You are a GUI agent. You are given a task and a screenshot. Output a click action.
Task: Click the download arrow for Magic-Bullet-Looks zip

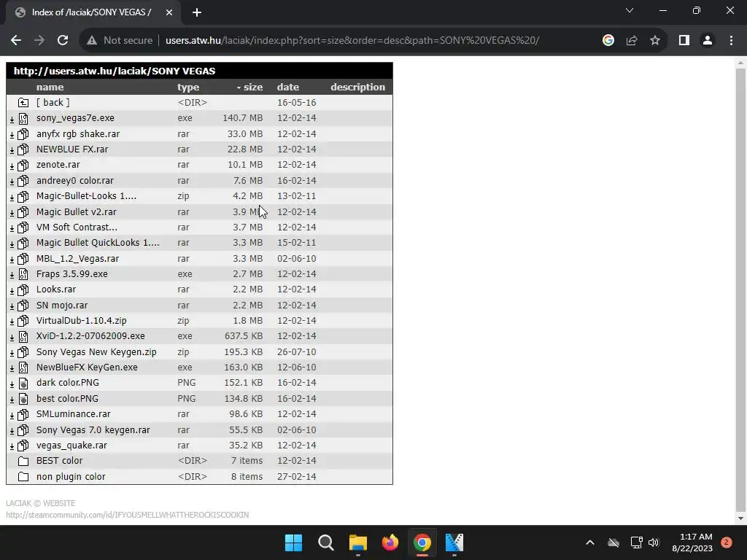pos(12,197)
